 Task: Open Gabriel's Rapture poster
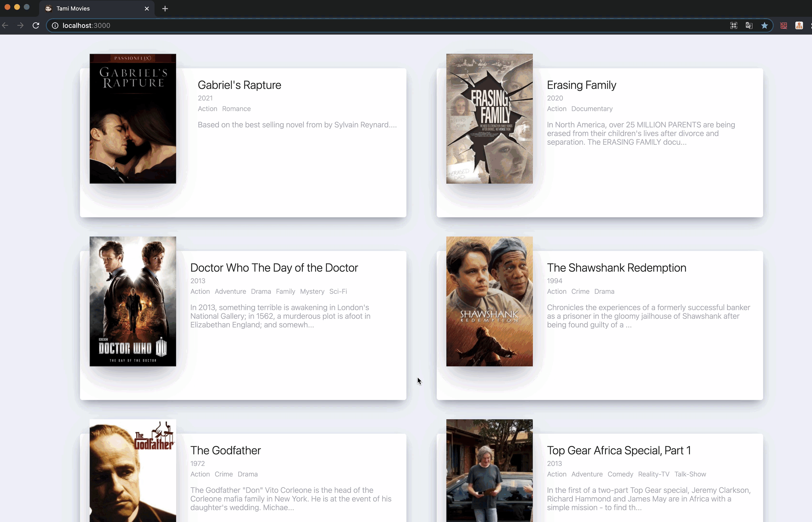coord(133,119)
